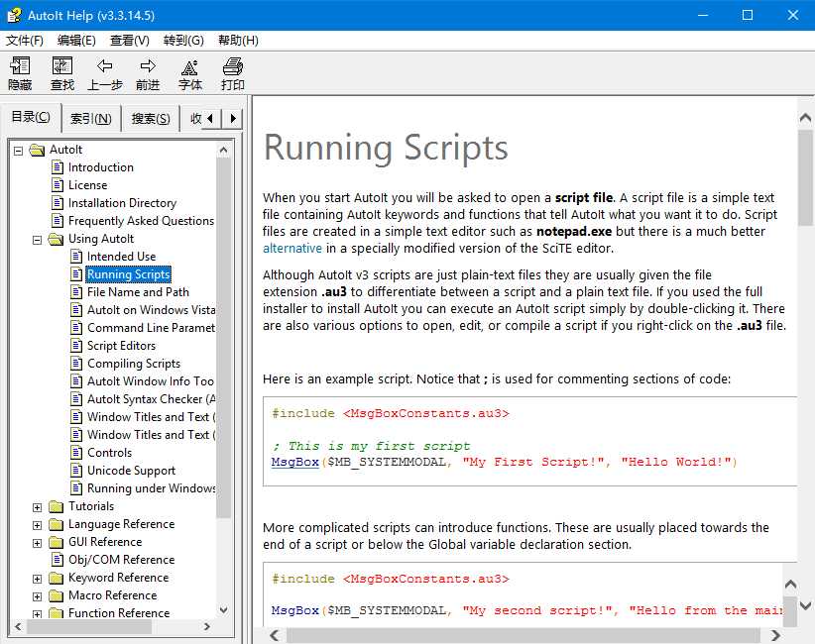Go forward with the 前进 arrow icon
Screen dimensions: 815x644
[x=148, y=66]
